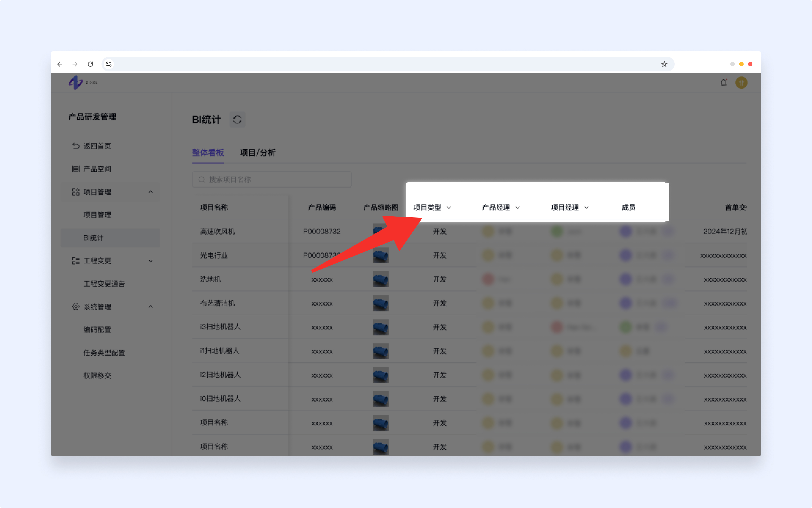Click the 系统管理 gear icon in the sidebar
812x508 pixels.
click(76, 307)
